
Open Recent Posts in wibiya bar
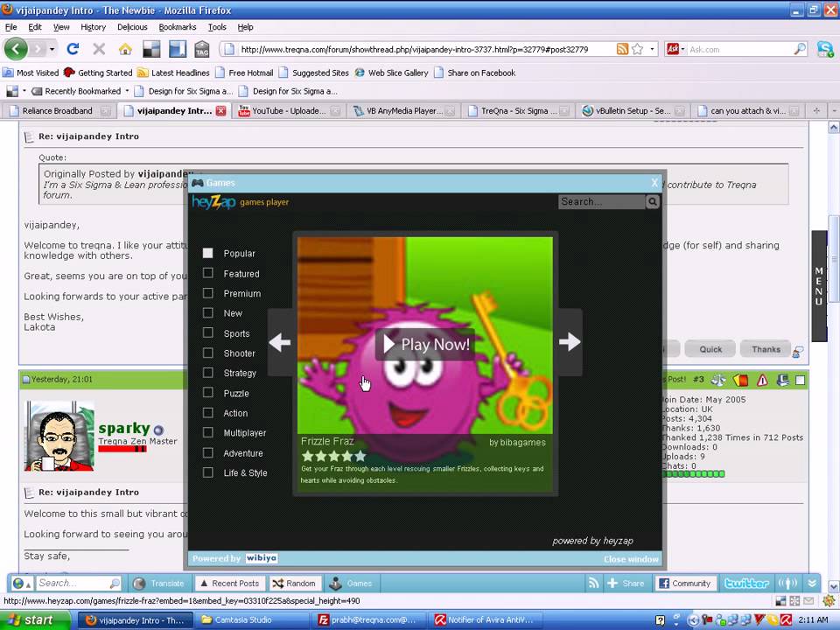click(x=229, y=584)
